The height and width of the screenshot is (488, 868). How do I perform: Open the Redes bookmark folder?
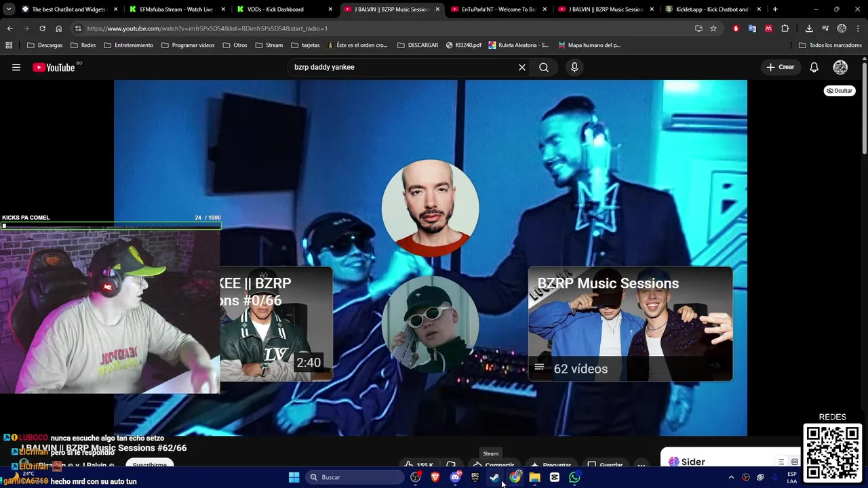tap(83, 45)
